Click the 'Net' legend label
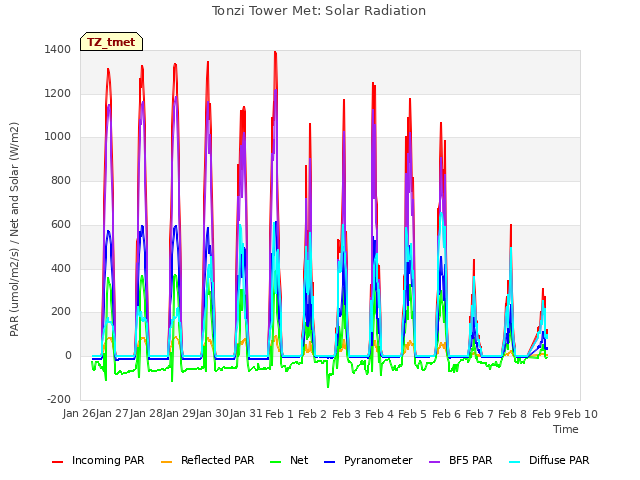The image size is (640, 480). (x=299, y=460)
